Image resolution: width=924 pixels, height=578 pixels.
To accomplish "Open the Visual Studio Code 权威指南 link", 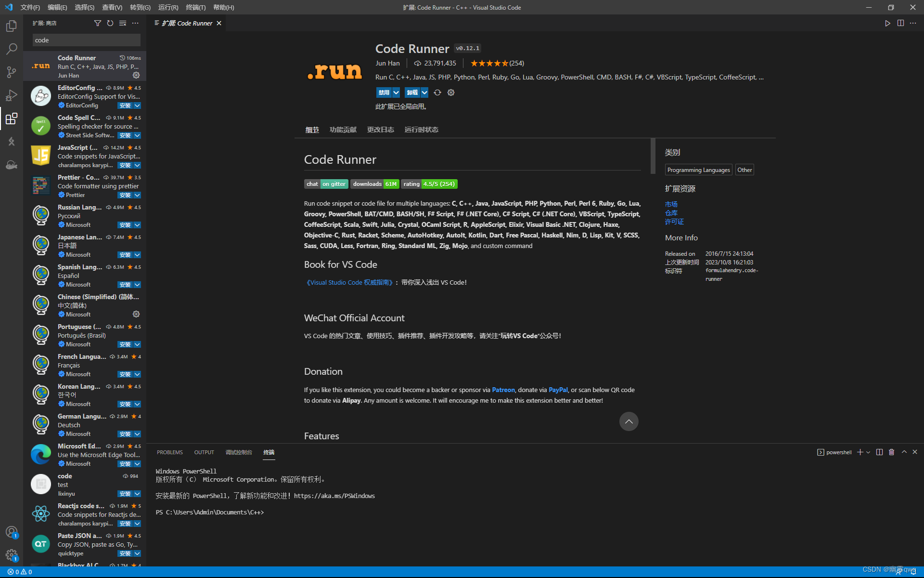I will tap(349, 283).
